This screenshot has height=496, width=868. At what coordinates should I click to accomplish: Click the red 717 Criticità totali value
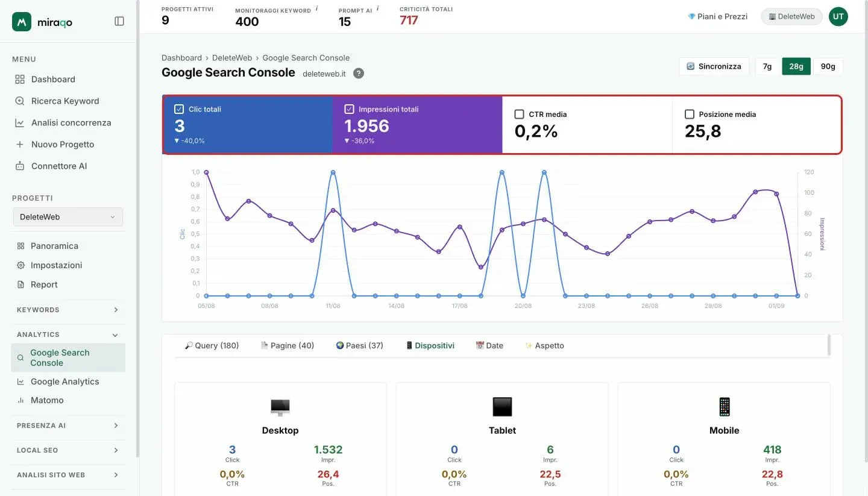click(409, 20)
